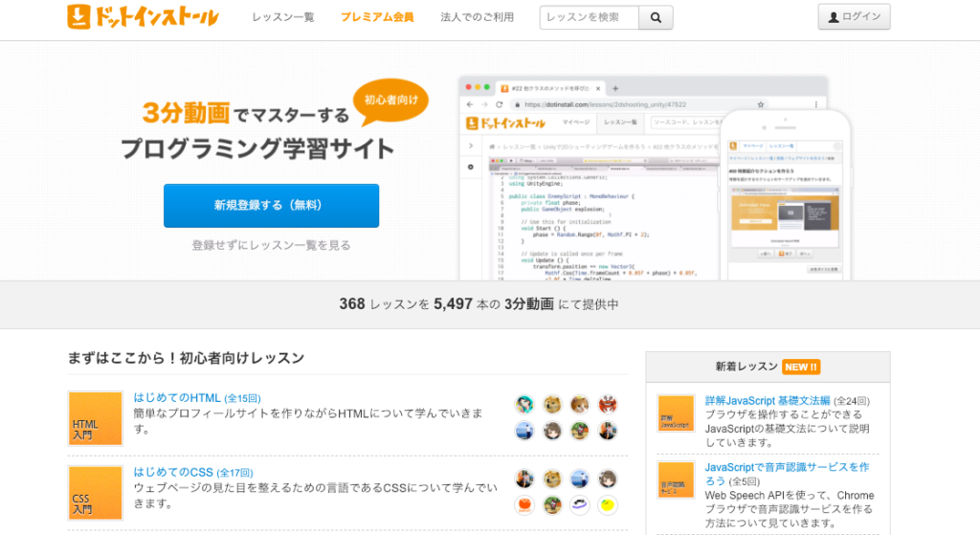Focus the レッスンを検索 search field
This screenshot has height=535, width=980.
[590, 17]
